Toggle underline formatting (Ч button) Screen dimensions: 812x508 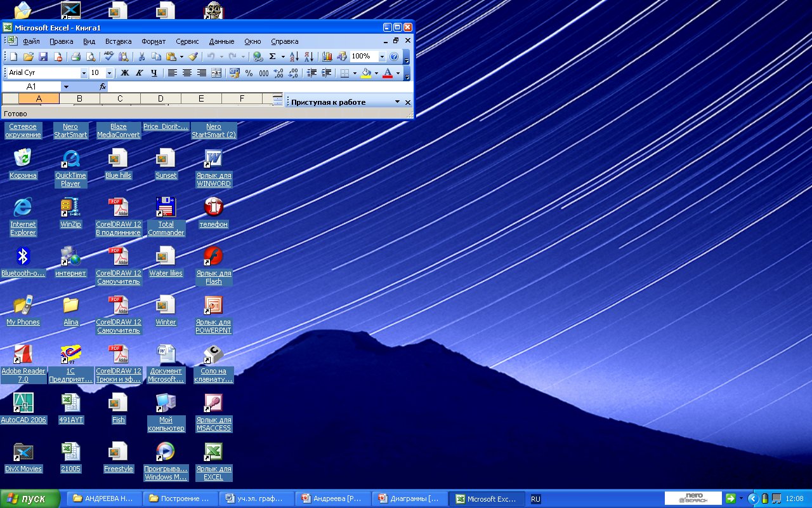(154, 73)
